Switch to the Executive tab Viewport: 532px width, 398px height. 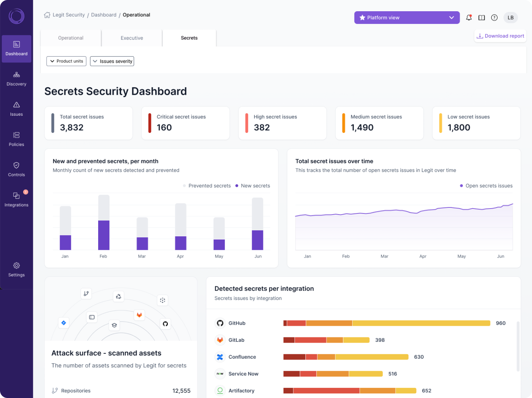[132, 38]
